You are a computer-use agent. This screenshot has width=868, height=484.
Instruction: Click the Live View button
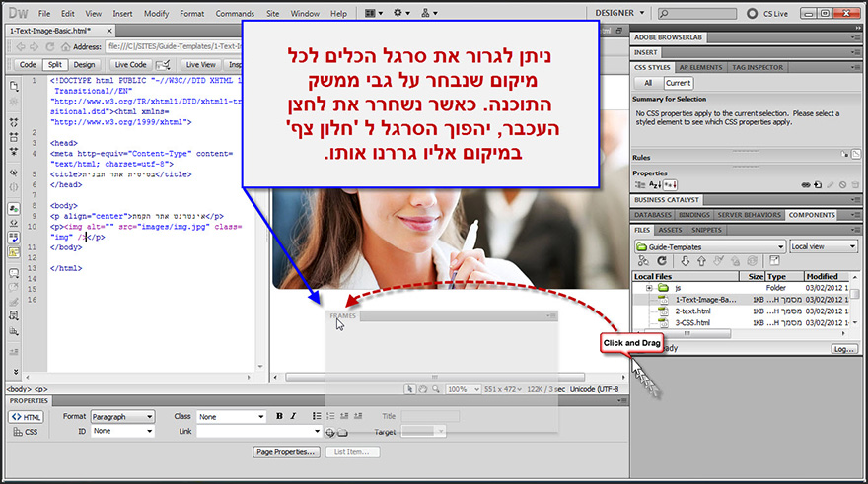point(200,65)
